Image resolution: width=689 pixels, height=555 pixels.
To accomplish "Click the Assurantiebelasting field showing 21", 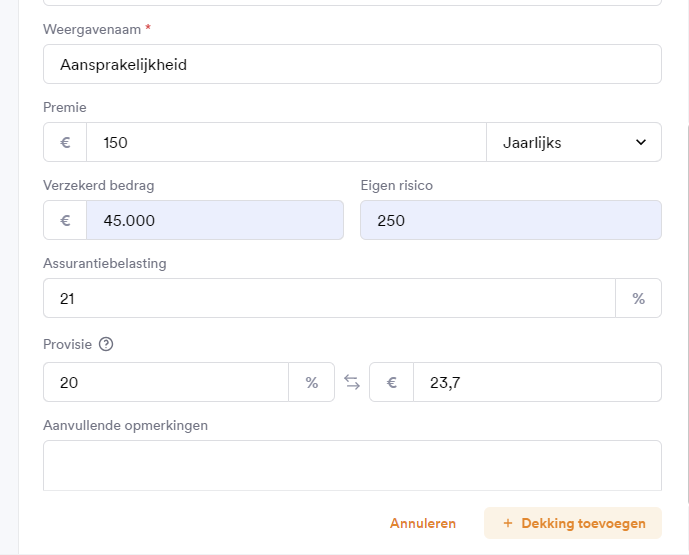I will tap(329, 298).
